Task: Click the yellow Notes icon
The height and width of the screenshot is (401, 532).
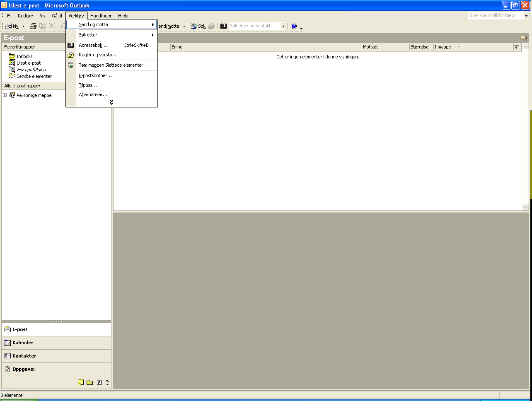Action: click(x=81, y=382)
